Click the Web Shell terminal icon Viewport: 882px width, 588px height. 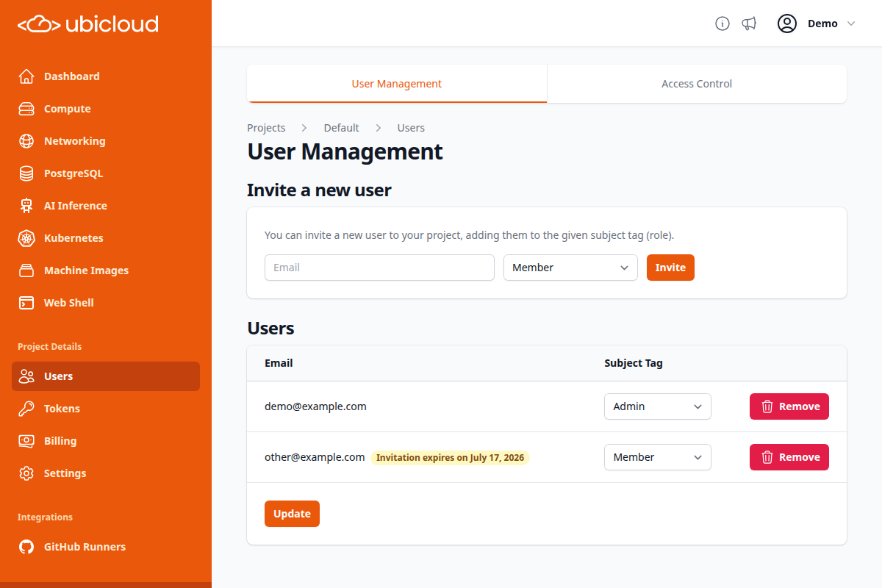(26, 303)
